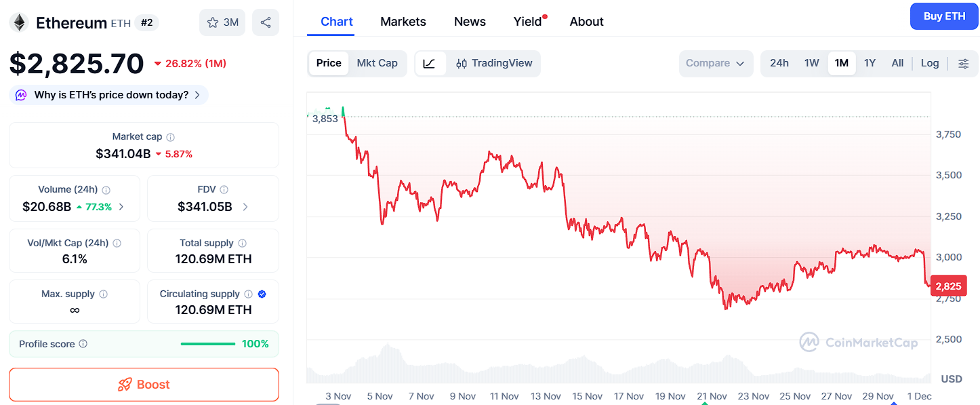Open the Compare dropdown
This screenshot has height=405, width=980.
[x=716, y=63]
